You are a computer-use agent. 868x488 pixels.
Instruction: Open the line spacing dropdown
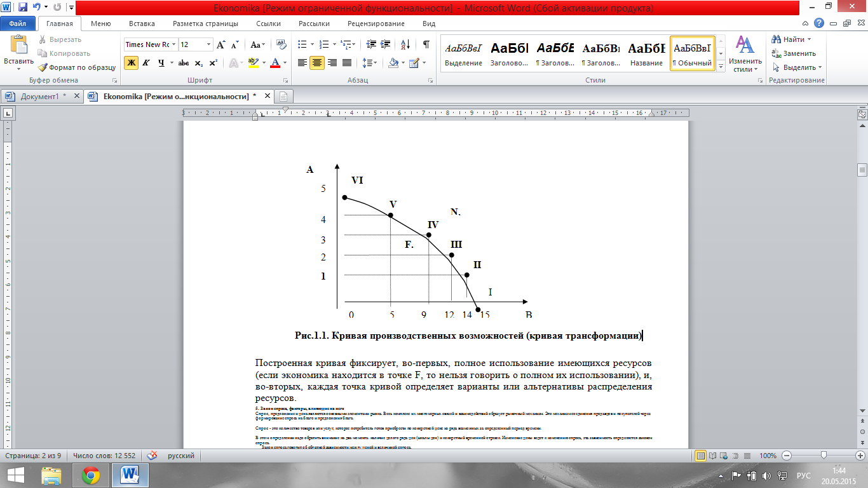pos(369,63)
